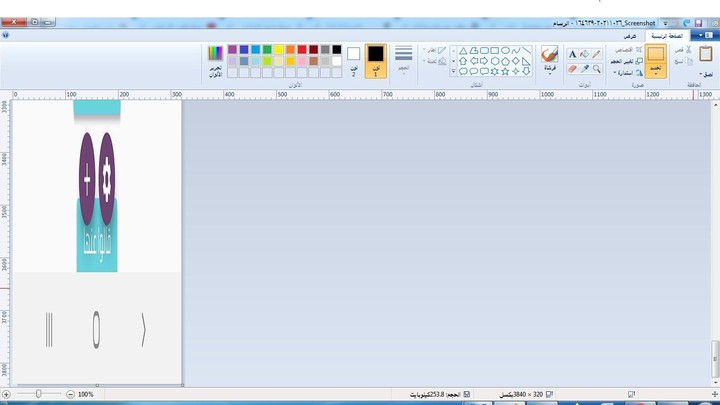Viewport: 720px width, 405px height.
Task: Click the Undo arrow in title bar
Action: 687,23
